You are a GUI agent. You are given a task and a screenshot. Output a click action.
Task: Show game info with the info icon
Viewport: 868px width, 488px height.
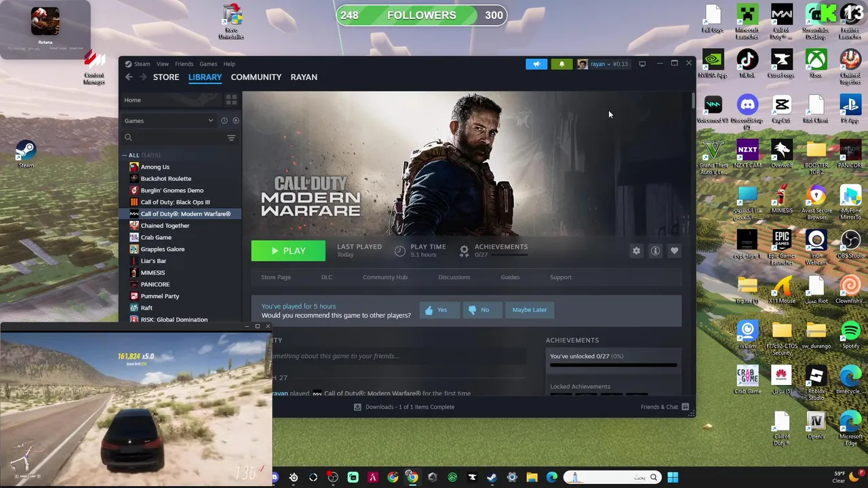click(x=655, y=251)
